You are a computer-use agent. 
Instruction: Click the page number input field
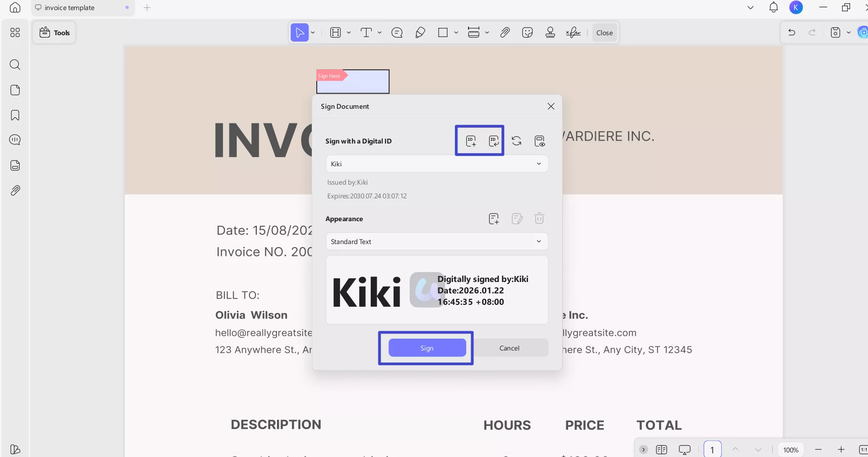[712, 449]
